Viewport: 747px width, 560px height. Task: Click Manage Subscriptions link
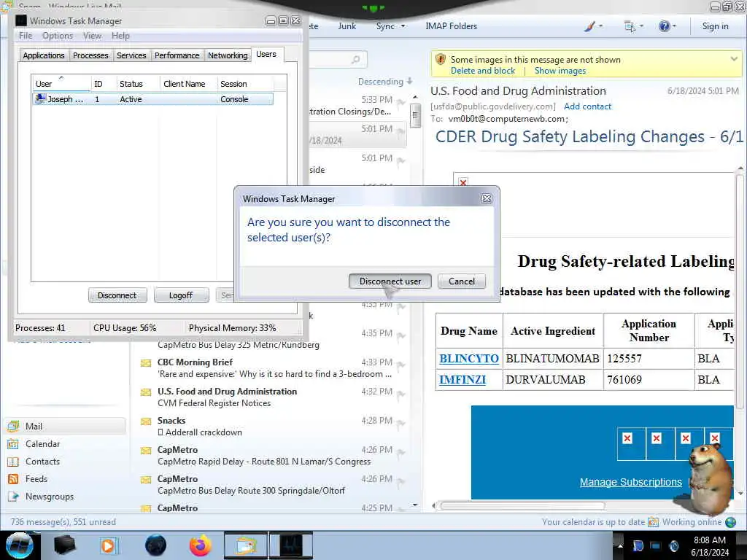click(630, 482)
